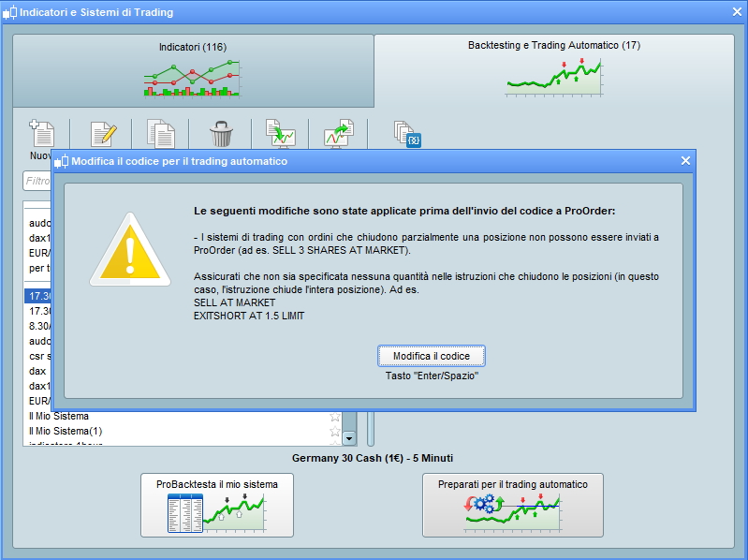Click Preparati per il trading automatico button
Viewport: 748px width, 560px height.
pos(513,505)
